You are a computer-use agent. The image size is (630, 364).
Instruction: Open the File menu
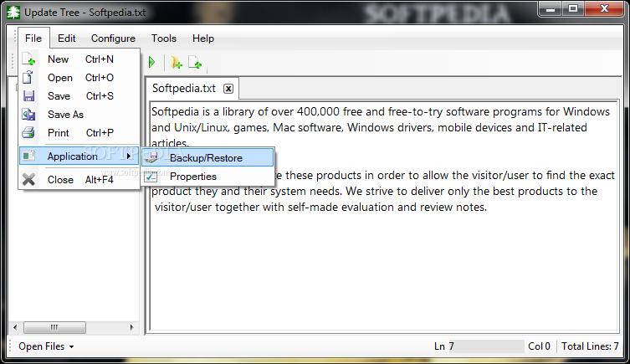click(x=33, y=38)
